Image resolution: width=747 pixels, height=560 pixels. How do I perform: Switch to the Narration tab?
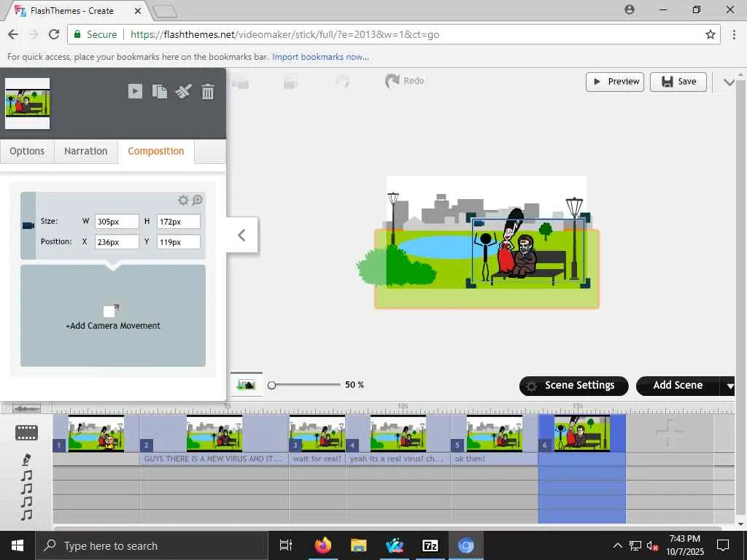[x=86, y=152]
